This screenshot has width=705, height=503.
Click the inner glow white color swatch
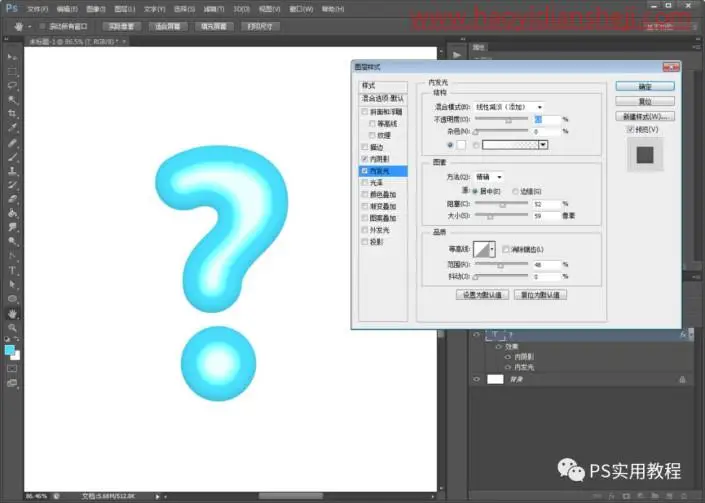coord(461,145)
